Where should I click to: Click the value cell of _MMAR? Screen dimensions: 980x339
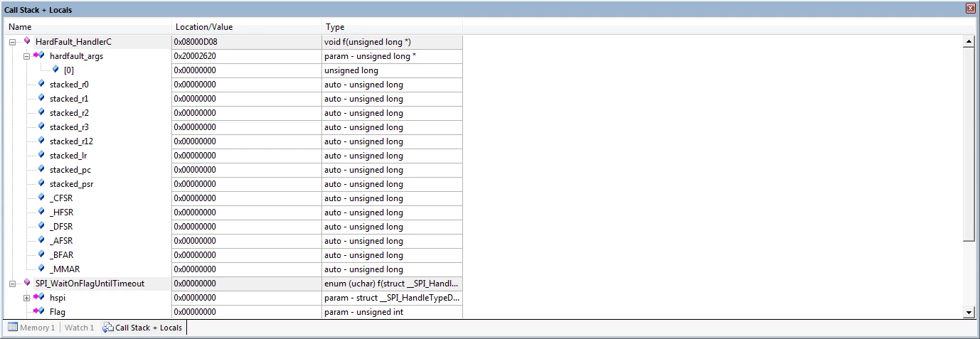(246, 269)
